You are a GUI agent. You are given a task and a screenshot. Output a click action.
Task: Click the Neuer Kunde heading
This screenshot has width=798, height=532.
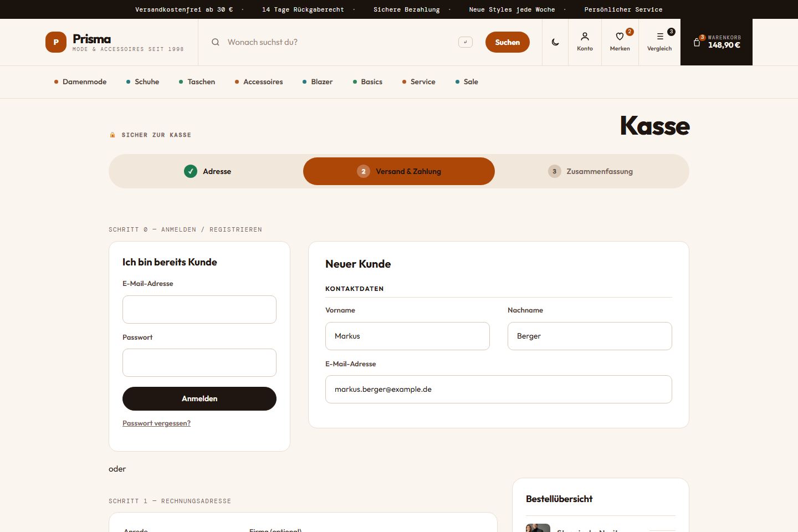[x=358, y=264]
